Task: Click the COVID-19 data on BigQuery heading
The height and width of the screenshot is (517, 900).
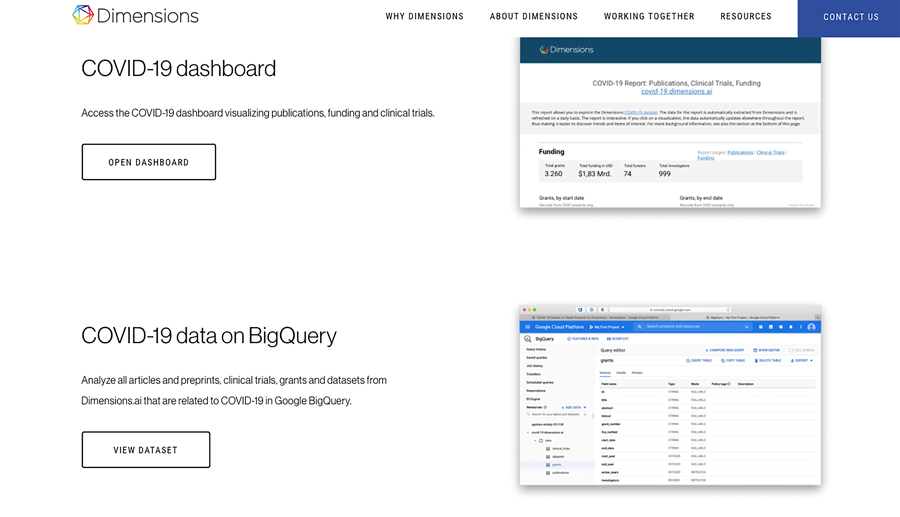Action: tap(209, 336)
